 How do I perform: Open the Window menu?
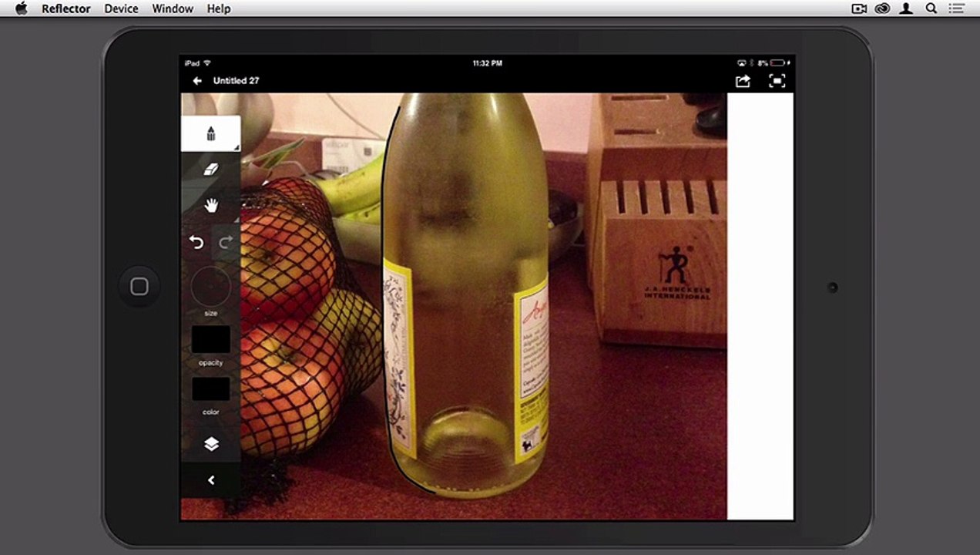click(x=173, y=8)
